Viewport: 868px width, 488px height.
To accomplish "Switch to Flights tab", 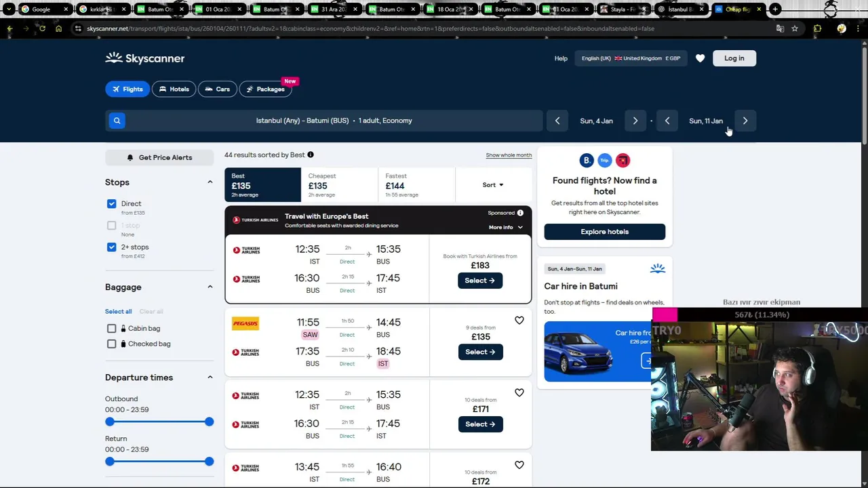I will (x=127, y=89).
